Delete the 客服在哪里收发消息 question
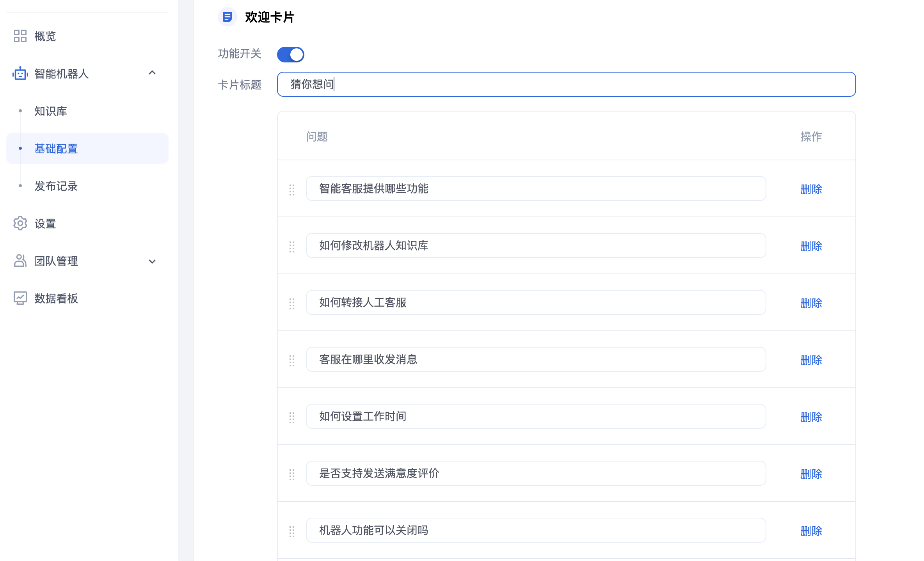This screenshot has height=561, width=924. click(x=811, y=360)
